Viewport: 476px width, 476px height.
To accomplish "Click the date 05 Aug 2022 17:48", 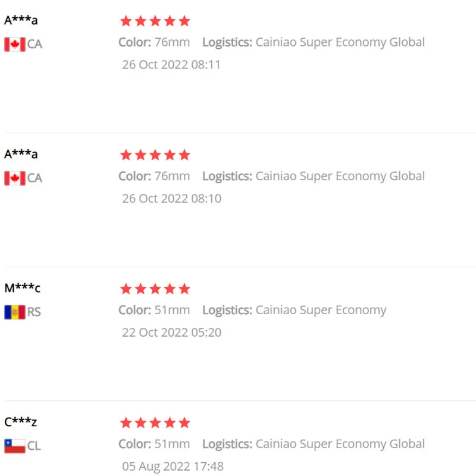I will [173, 466].
